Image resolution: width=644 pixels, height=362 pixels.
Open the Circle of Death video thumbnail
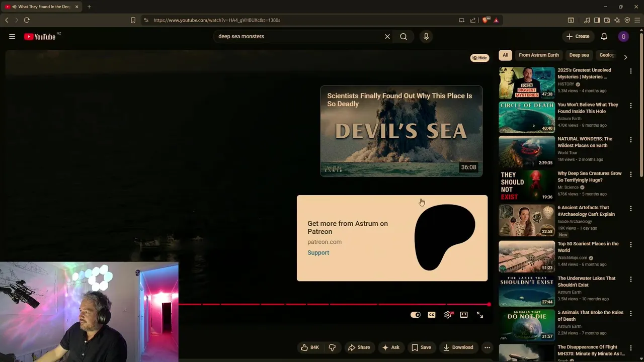527,117
